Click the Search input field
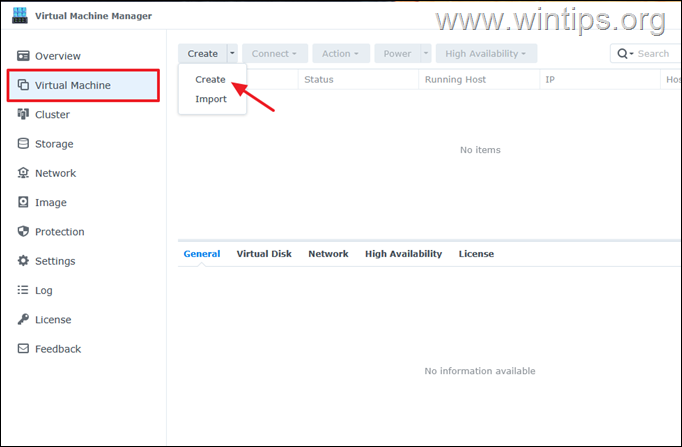This screenshot has height=447, width=682. click(x=656, y=53)
